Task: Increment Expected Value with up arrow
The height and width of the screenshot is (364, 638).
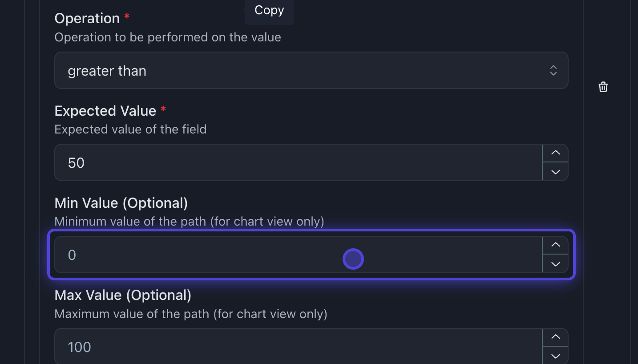Action: pyautogui.click(x=555, y=153)
